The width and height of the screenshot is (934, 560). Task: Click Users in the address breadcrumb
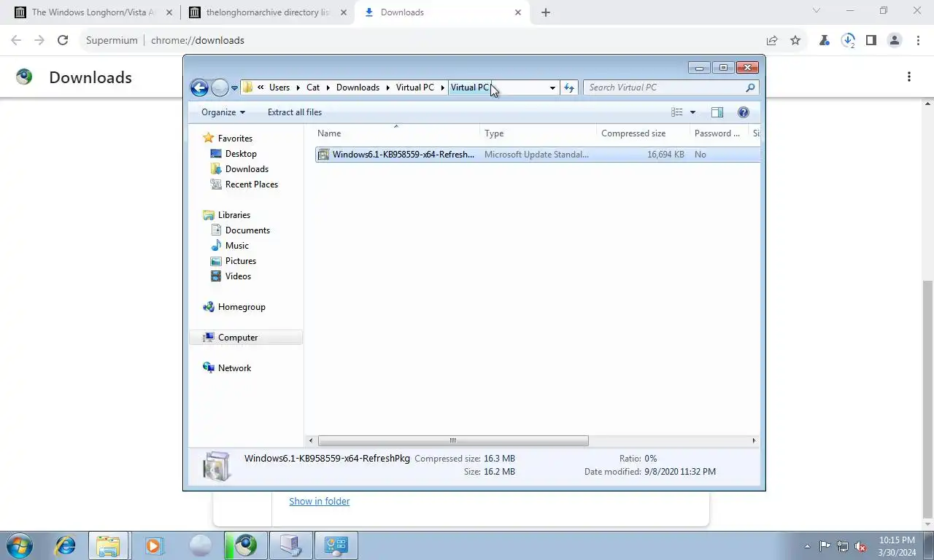[x=279, y=87]
